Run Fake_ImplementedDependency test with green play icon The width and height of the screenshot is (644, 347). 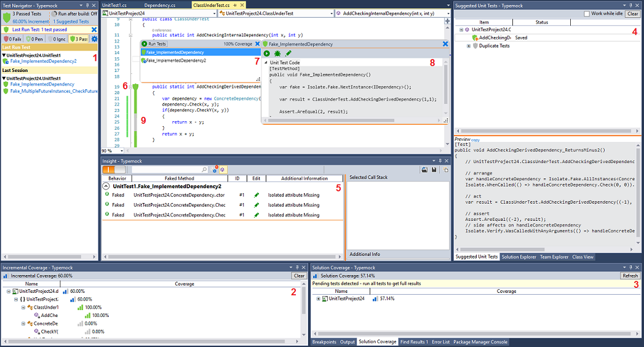(x=267, y=54)
